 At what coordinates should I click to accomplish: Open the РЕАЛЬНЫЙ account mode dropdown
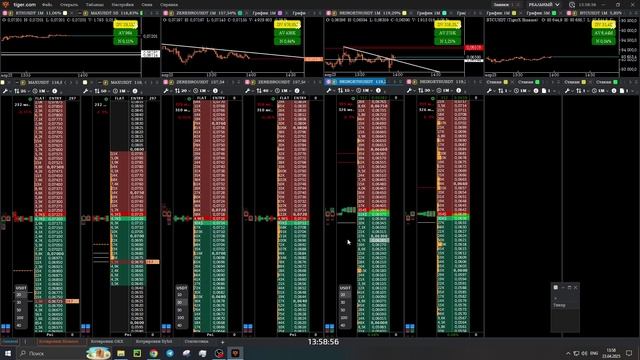click(544, 4)
